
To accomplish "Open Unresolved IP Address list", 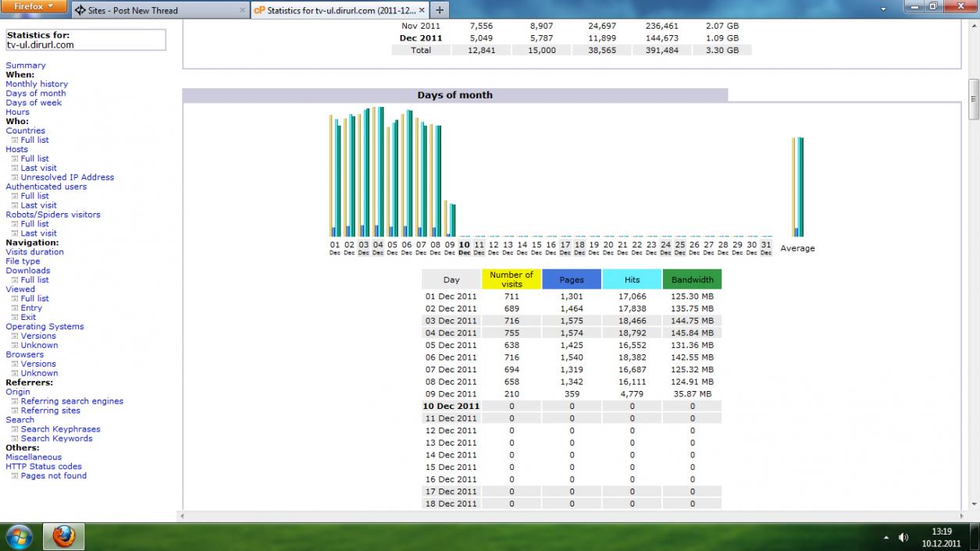I will [67, 178].
